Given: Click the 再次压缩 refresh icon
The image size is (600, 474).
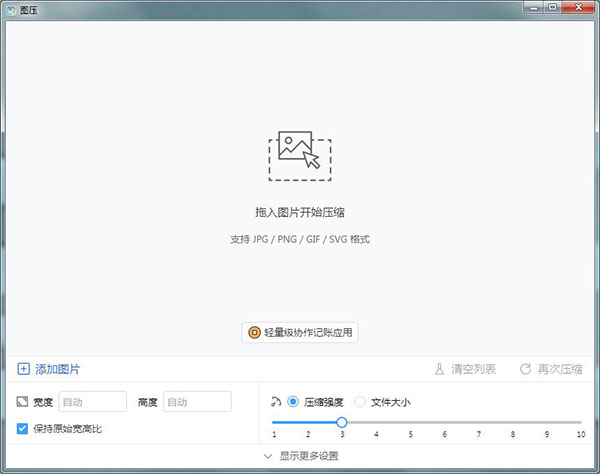Looking at the screenshot, I should coord(525,369).
